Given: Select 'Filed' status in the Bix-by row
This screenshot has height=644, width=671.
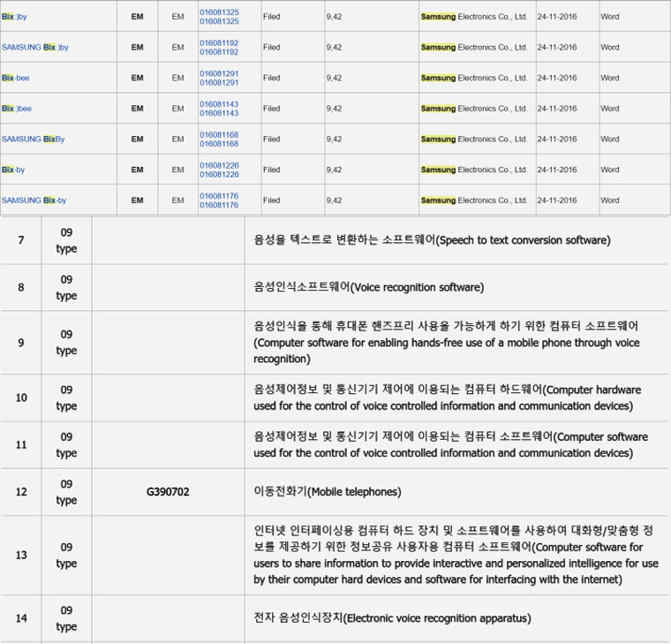Looking at the screenshot, I should coord(272,170).
